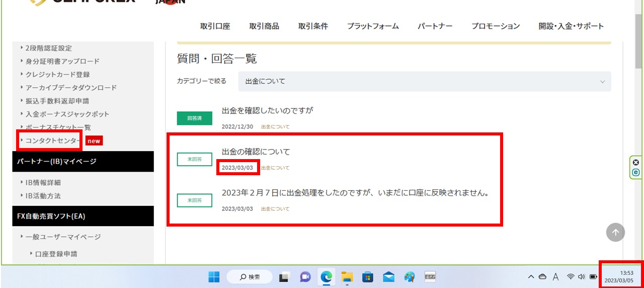Click the scroll-to-top arrow button
This screenshot has width=644, height=288.
tap(615, 233)
